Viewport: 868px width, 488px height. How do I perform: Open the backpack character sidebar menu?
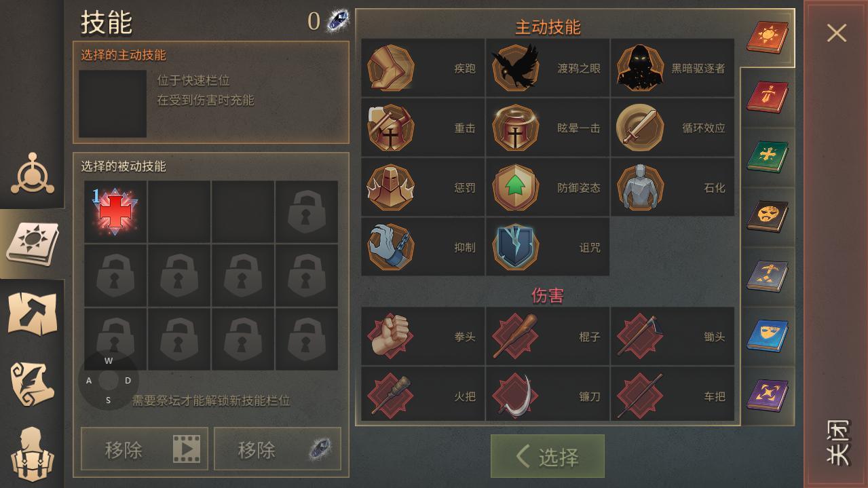pos(32,454)
